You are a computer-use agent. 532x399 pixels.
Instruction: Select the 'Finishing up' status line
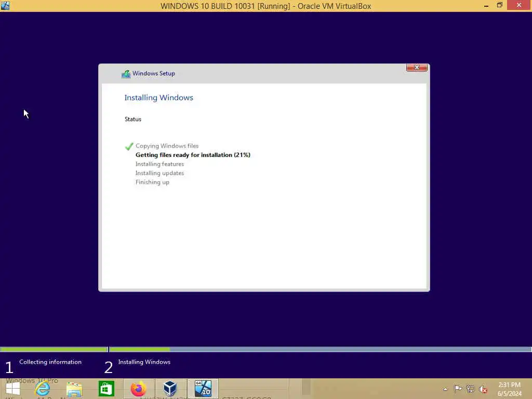(x=152, y=182)
